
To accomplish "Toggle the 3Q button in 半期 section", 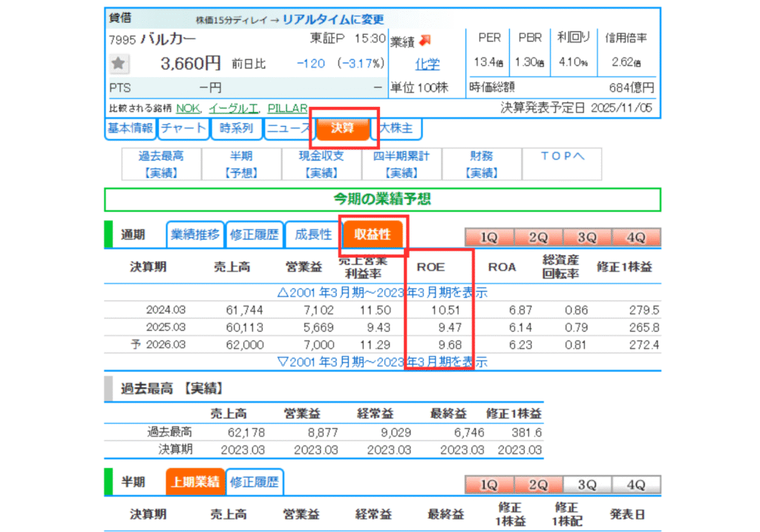I will click(x=586, y=485).
